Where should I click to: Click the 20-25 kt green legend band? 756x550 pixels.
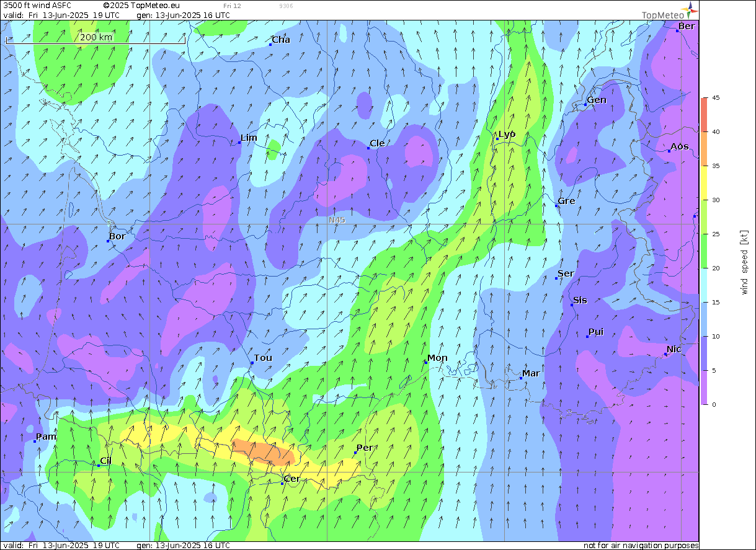click(x=703, y=251)
